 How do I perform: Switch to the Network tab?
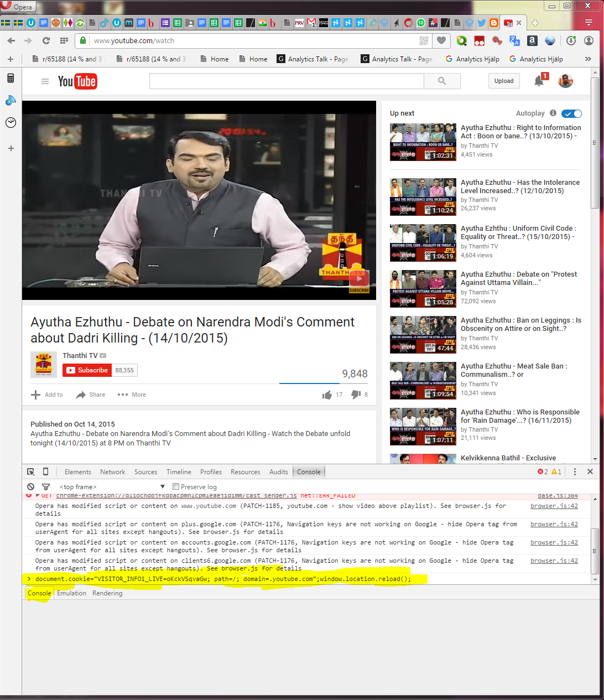112,472
